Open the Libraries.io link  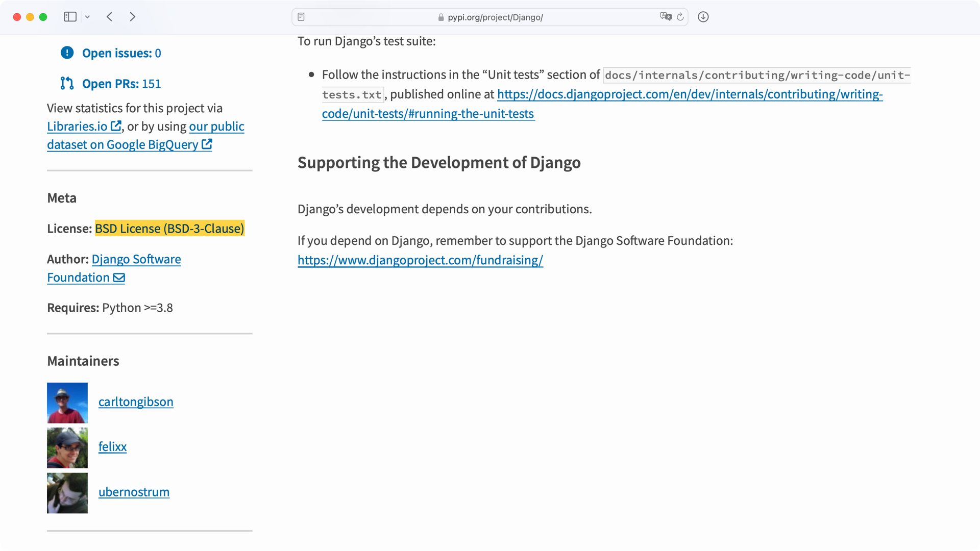[x=77, y=126]
